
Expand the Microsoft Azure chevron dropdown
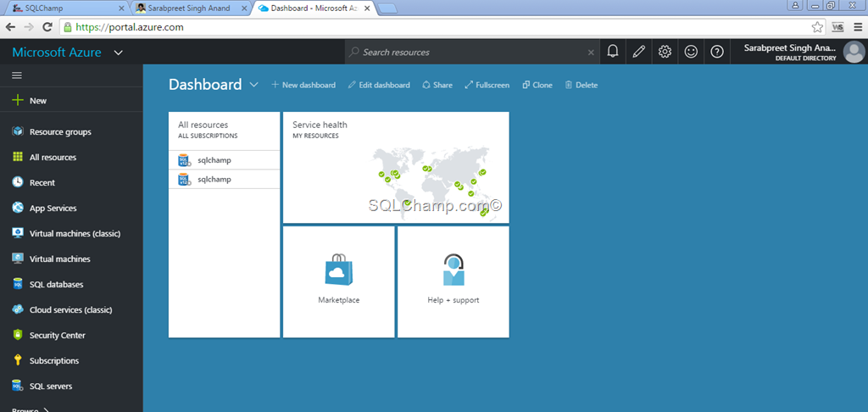tap(118, 53)
